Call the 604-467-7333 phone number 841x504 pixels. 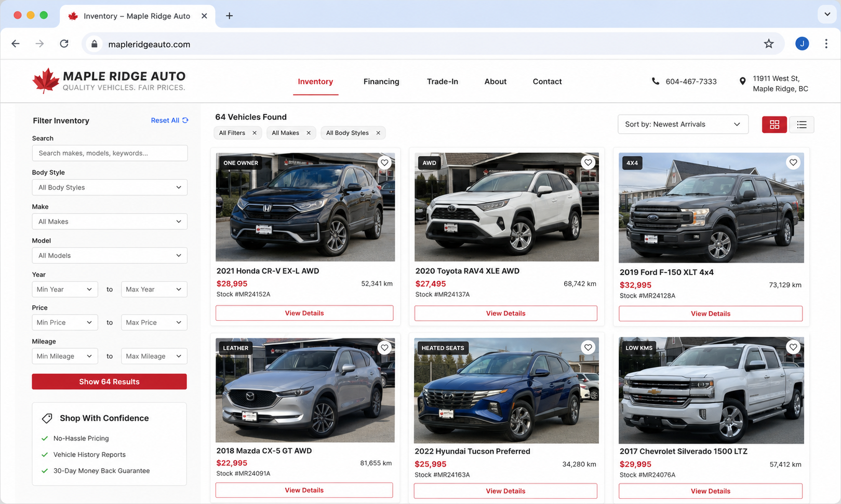691,81
